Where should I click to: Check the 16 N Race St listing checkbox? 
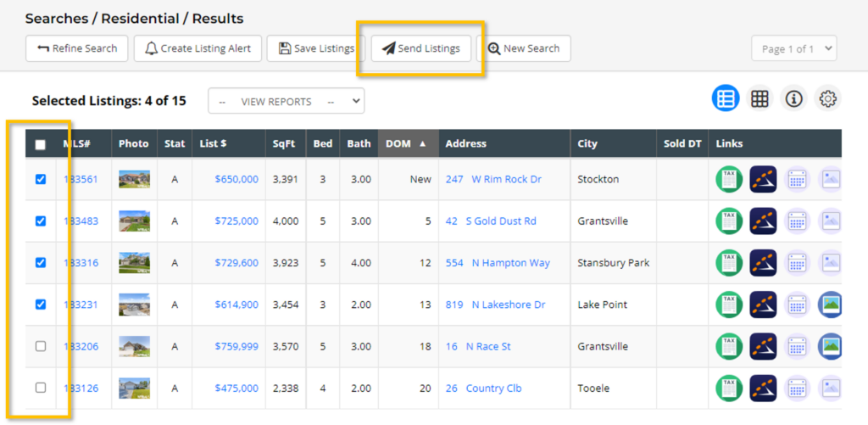(41, 346)
